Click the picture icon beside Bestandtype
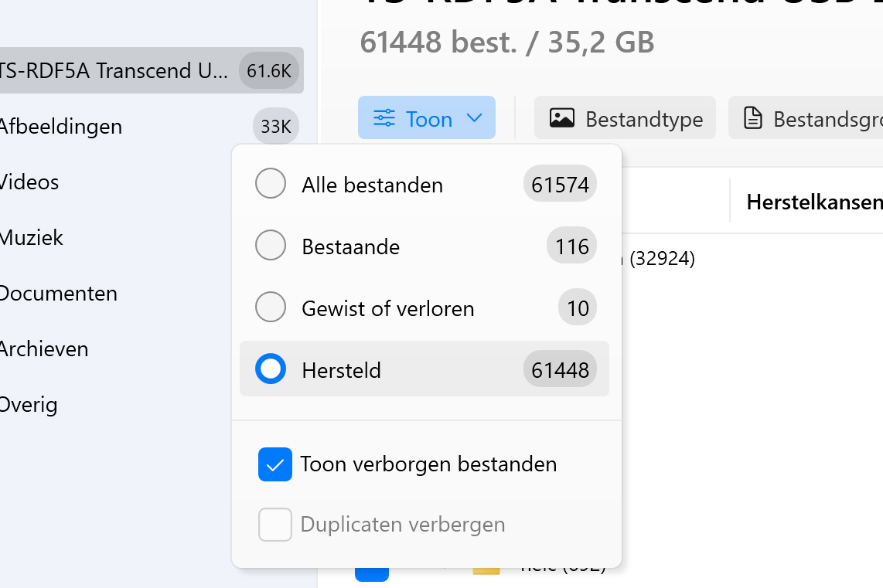The image size is (883, 588). coord(561,118)
